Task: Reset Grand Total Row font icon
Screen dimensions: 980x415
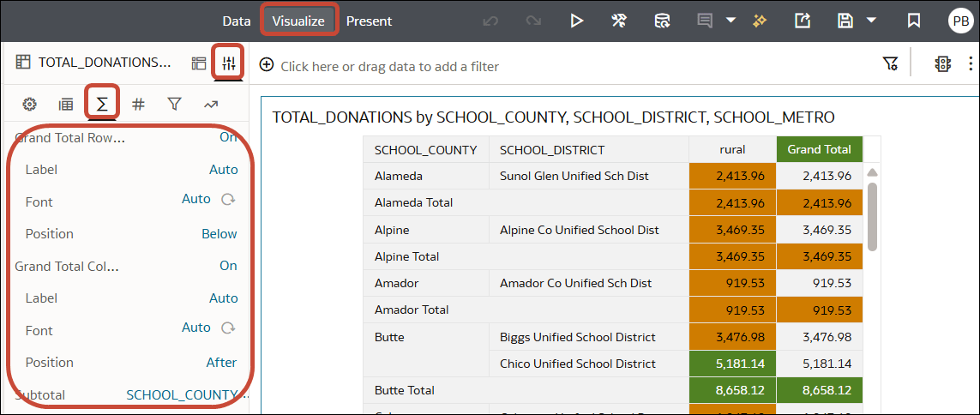Action: (x=229, y=200)
